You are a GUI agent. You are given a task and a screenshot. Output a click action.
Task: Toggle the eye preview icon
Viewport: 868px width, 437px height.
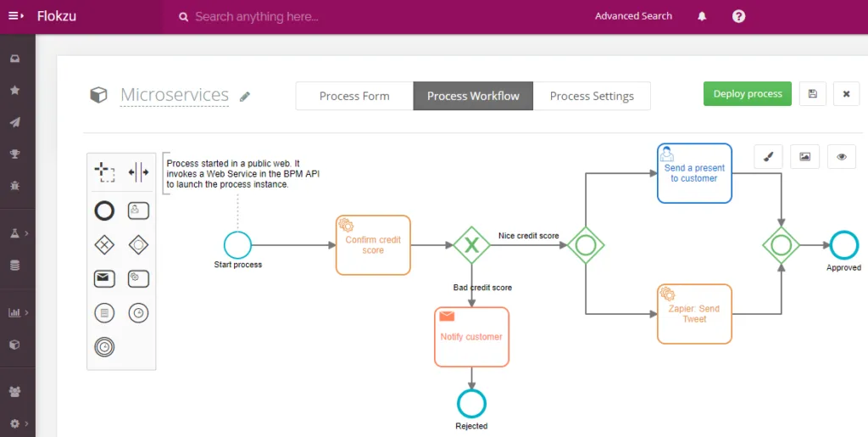(842, 157)
